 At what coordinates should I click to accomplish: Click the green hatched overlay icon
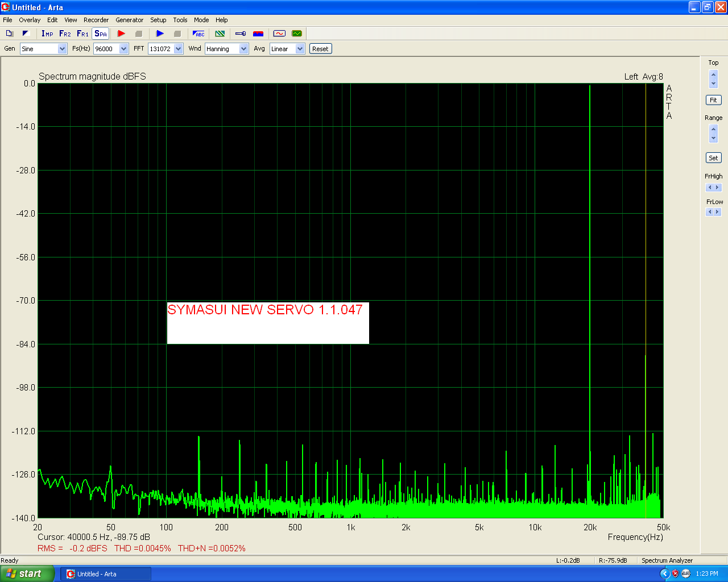click(220, 34)
